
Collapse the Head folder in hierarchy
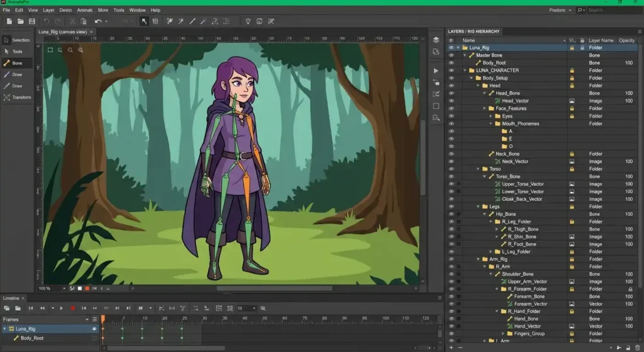point(478,86)
